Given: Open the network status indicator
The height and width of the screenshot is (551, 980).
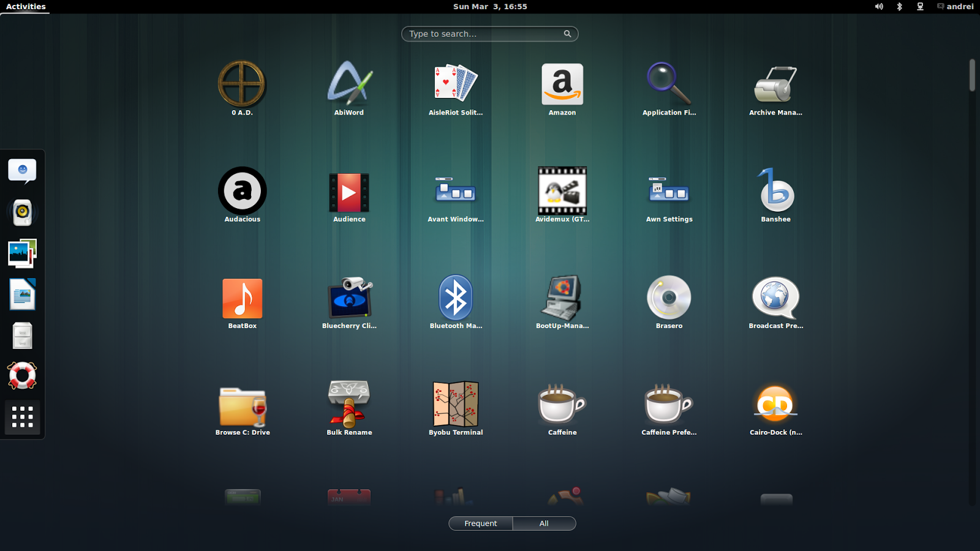Looking at the screenshot, I should pos(920,7).
